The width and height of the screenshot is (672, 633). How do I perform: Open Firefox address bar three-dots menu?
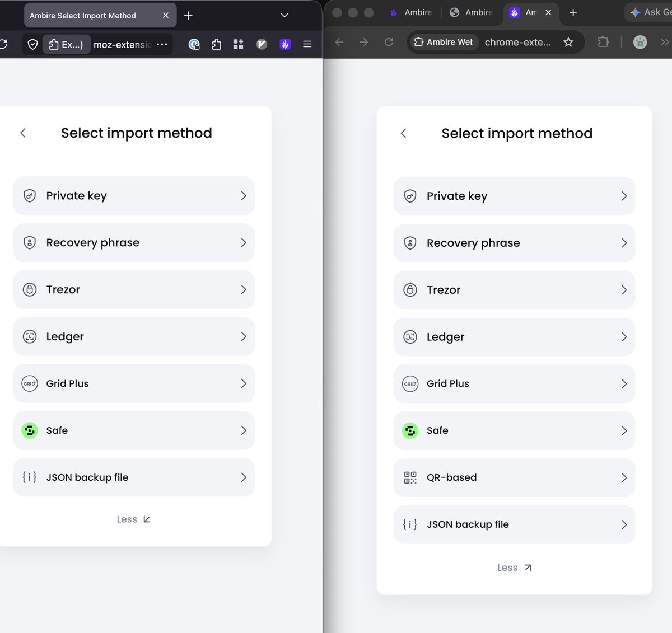[x=162, y=44]
